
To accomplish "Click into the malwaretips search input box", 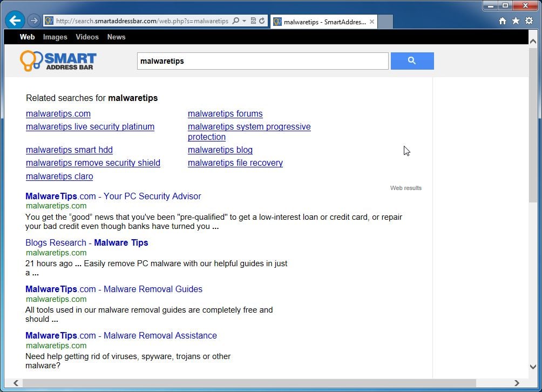I will (263, 61).
